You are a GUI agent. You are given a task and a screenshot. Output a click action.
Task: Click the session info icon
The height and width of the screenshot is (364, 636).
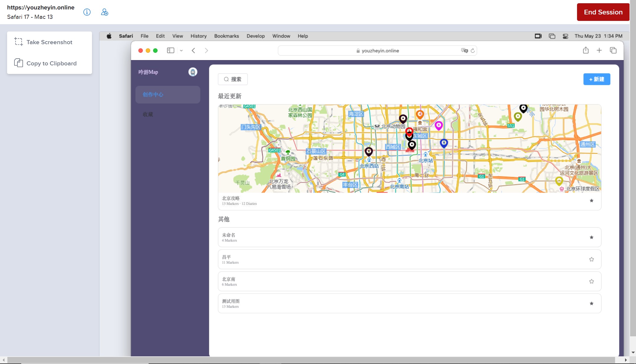87,12
